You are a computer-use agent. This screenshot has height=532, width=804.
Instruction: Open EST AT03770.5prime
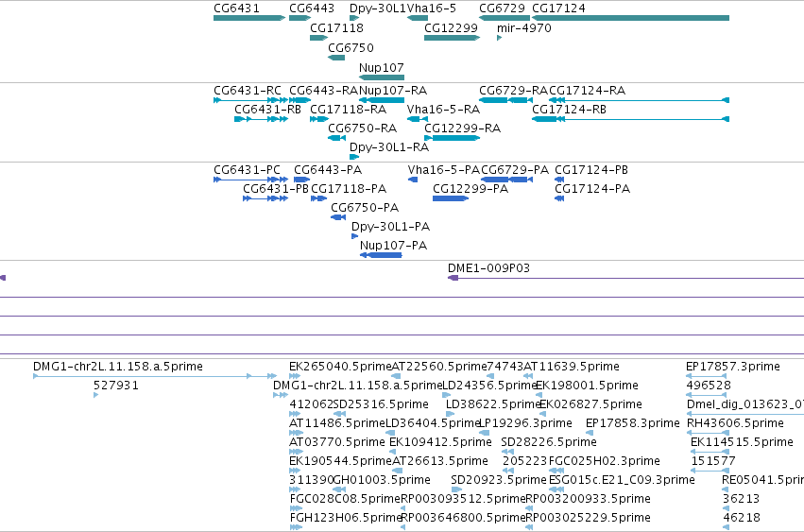(337, 443)
